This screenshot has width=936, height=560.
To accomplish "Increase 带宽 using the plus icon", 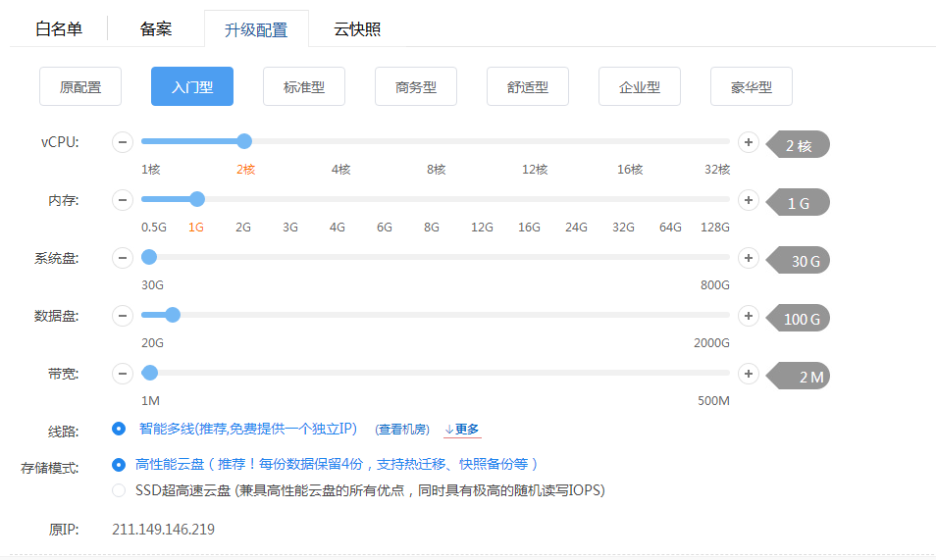I will click(x=748, y=374).
